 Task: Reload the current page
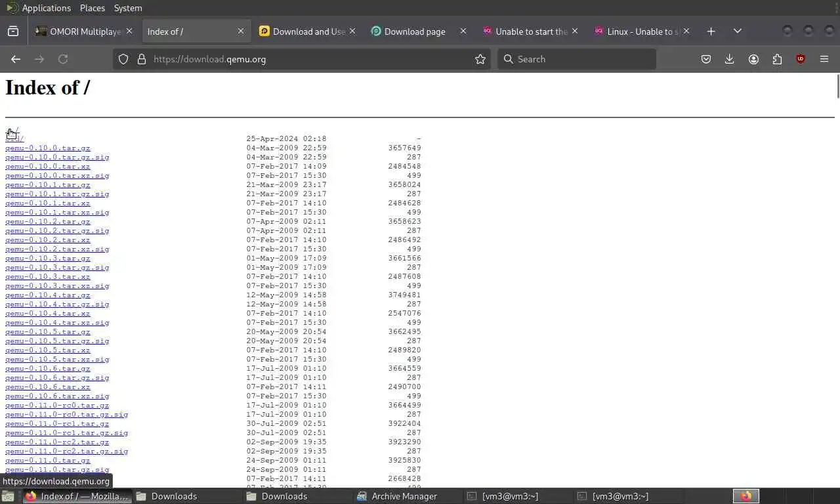63,59
